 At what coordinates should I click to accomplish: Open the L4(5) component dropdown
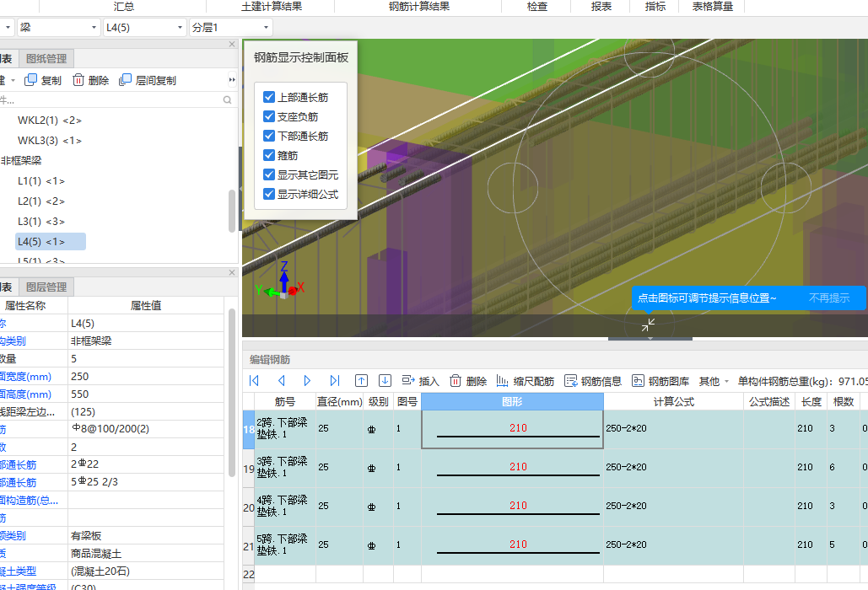coord(144,27)
